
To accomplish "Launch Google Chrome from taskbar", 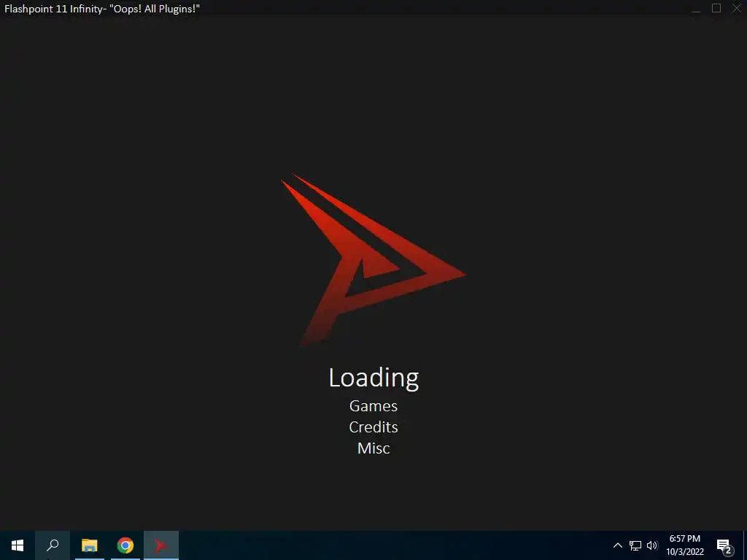I will (x=125, y=545).
